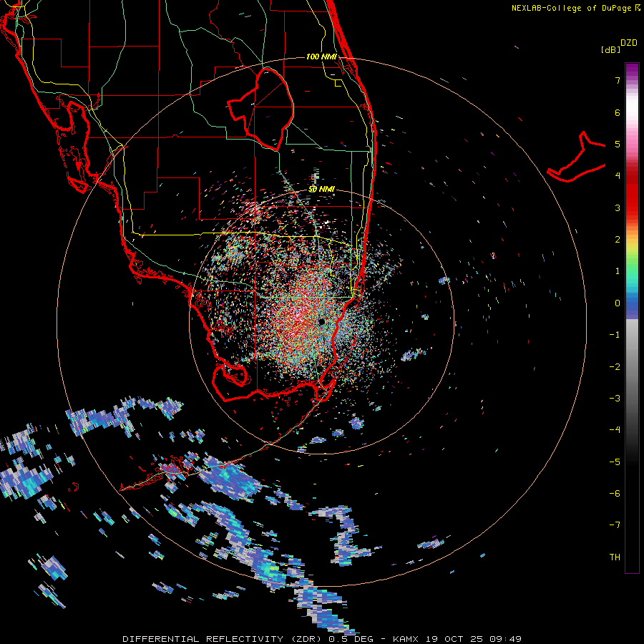Viewport: 644px width, 644px height.
Task: Click the 50 NMI range ring label
Action: tap(321, 189)
